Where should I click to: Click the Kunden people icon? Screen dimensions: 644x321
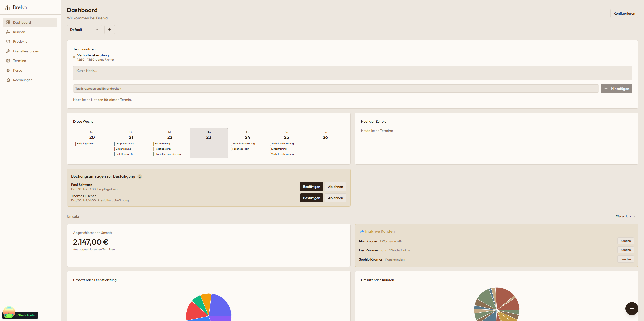coord(8,32)
